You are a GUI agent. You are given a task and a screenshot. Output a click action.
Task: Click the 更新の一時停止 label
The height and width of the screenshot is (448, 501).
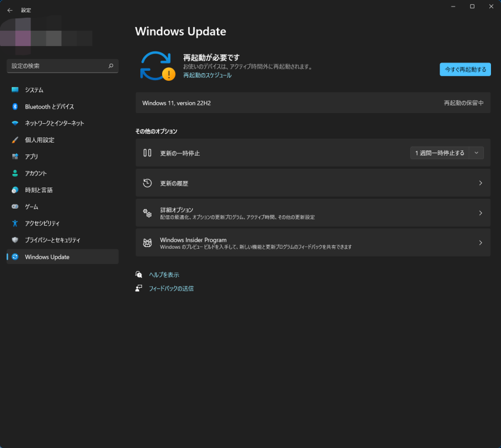tap(180, 153)
